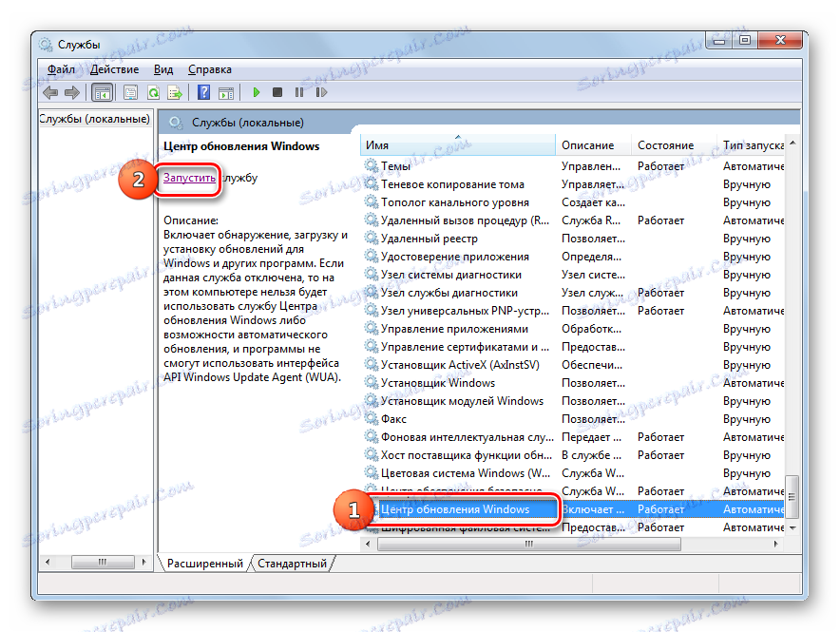Select Тополог канального уровня service
Screen dimensions: 840x632
click(x=572, y=202)
